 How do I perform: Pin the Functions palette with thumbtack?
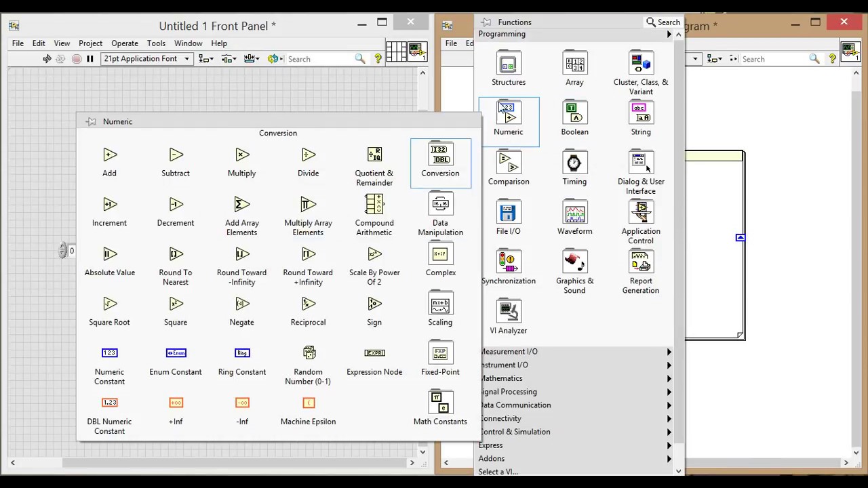(x=486, y=22)
